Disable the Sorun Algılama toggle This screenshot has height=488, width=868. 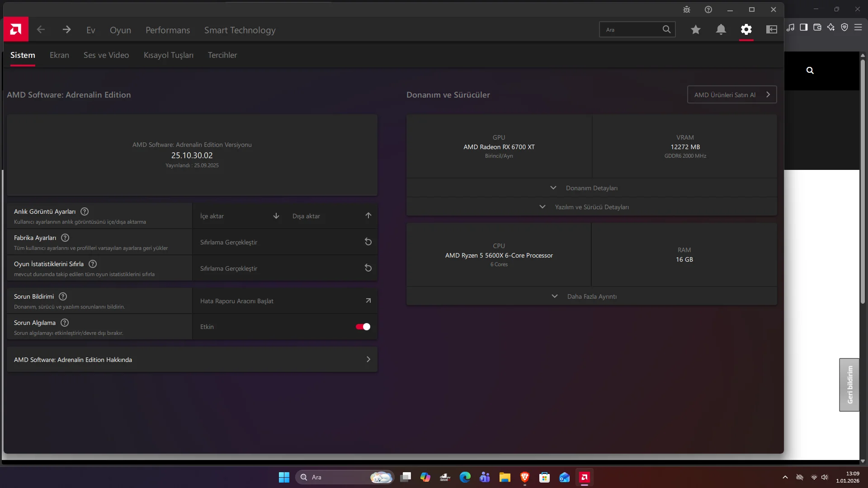(363, 327)
